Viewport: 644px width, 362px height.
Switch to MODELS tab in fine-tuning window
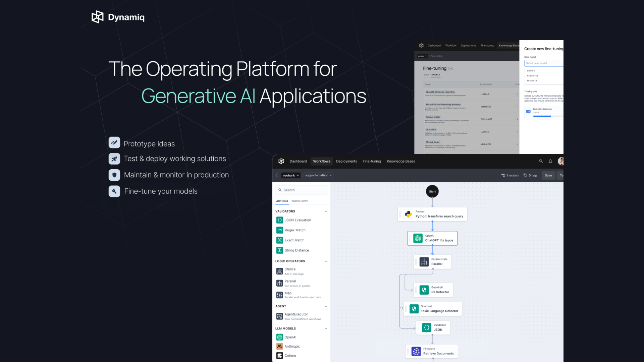point(436,75)
